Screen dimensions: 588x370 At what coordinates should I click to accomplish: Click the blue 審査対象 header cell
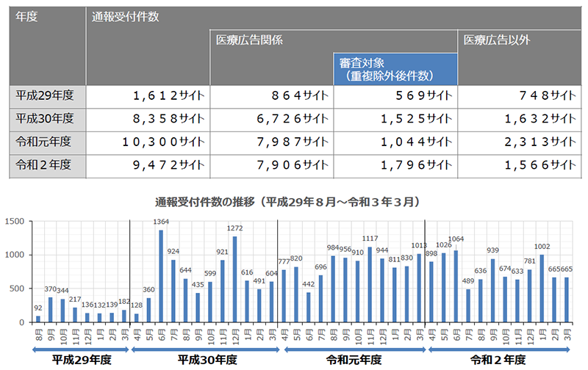(x=395, y=68)
